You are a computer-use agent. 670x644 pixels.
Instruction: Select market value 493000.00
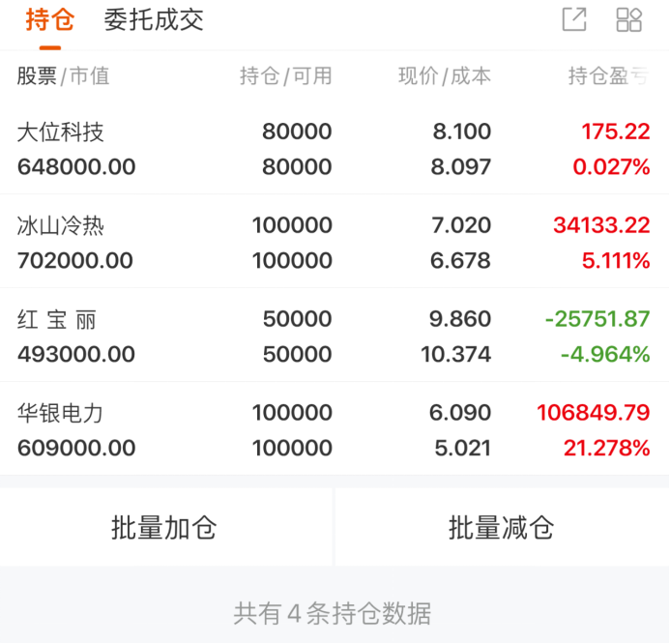[x=76, y=354]
